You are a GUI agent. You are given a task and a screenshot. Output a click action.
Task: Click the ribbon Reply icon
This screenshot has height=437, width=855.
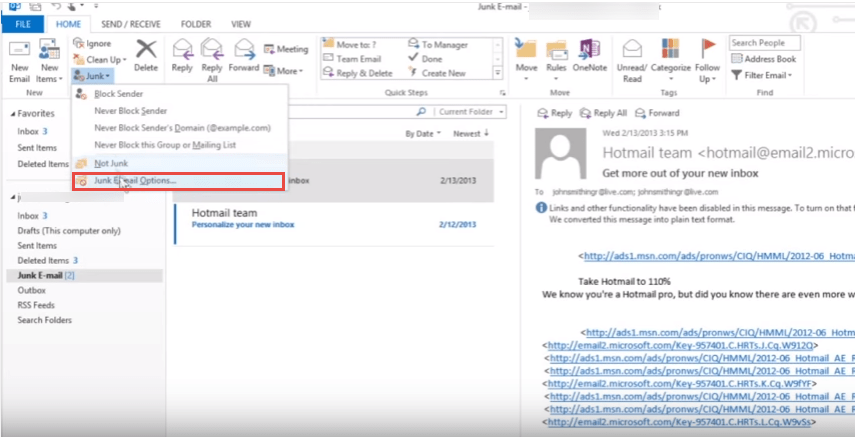click(x=182, y=56)
